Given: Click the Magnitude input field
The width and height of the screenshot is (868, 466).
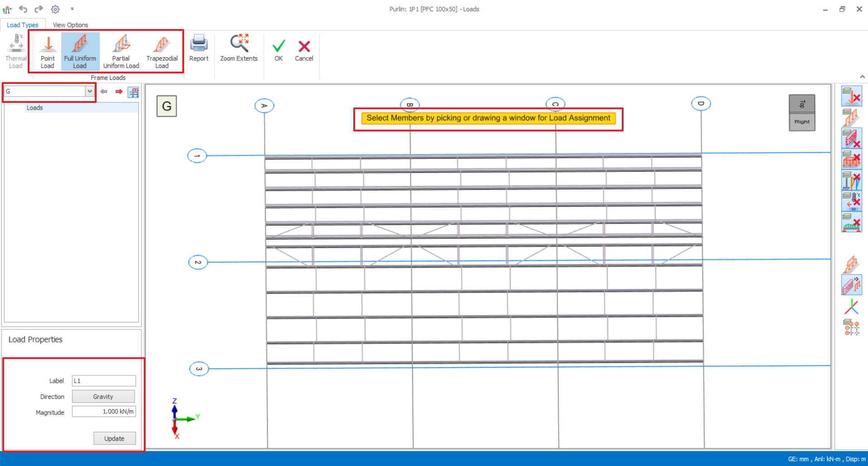Looking at the screenshot, I should pyautogui.click(x=104, y=412).
